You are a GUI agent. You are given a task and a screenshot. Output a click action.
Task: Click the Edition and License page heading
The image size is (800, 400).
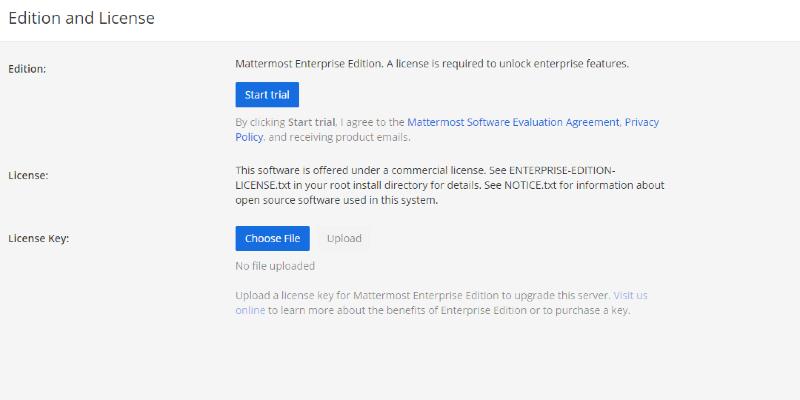pyautogui.click(x=81, y=18)
